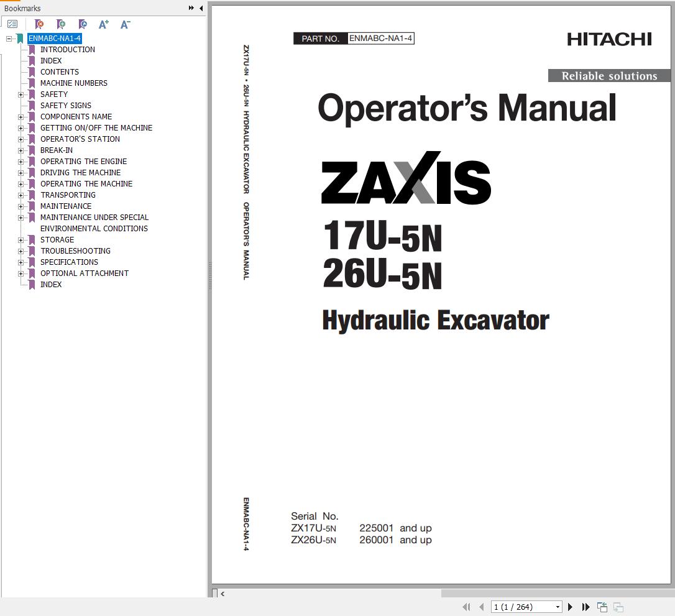The width and height of the screenshot is (675, 616).
Task: Expand the TROUBLESHOOTING bookmark
Action: pyautogui.click(x=21, y=251)
